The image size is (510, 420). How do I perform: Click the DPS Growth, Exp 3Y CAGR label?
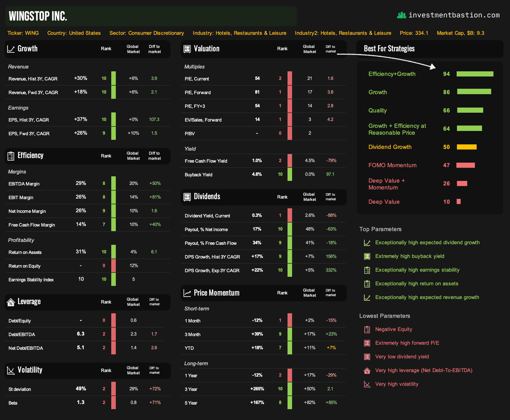212,270
